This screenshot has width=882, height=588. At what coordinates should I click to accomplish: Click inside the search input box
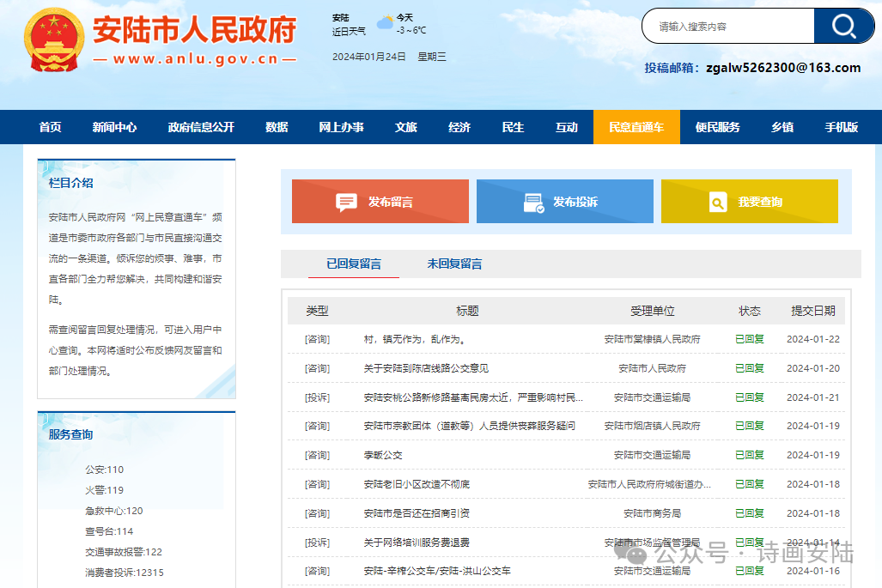pos(730,26)
